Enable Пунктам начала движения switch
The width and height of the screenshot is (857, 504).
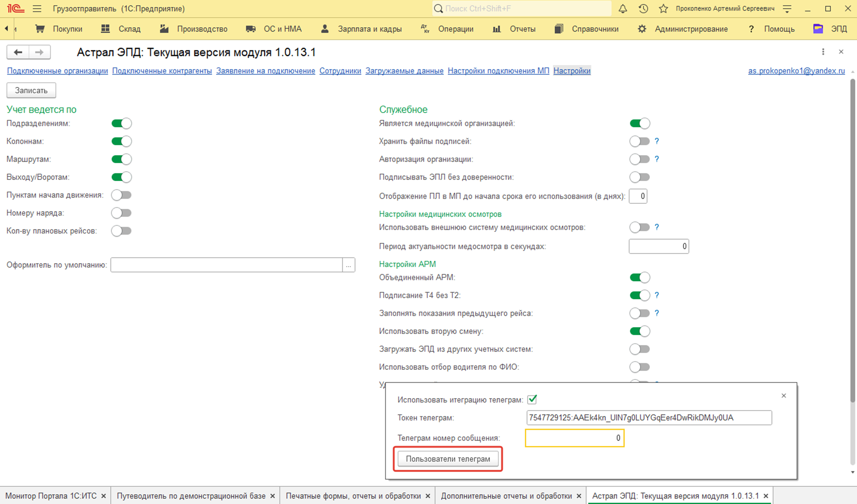point(122,195)
